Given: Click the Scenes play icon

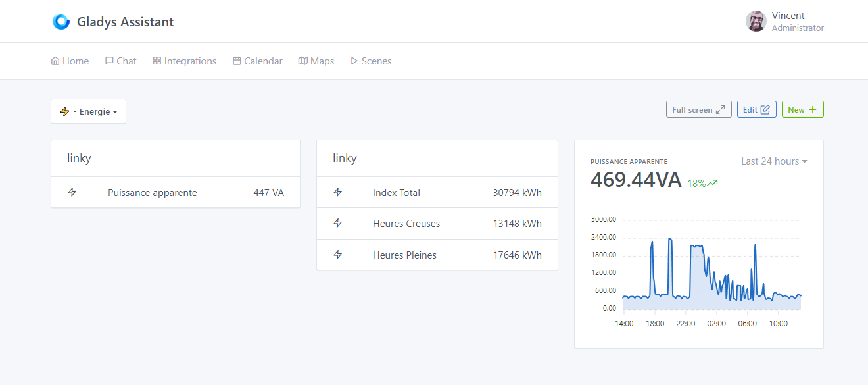Looking at the screenshot, I should coord(354,61).
